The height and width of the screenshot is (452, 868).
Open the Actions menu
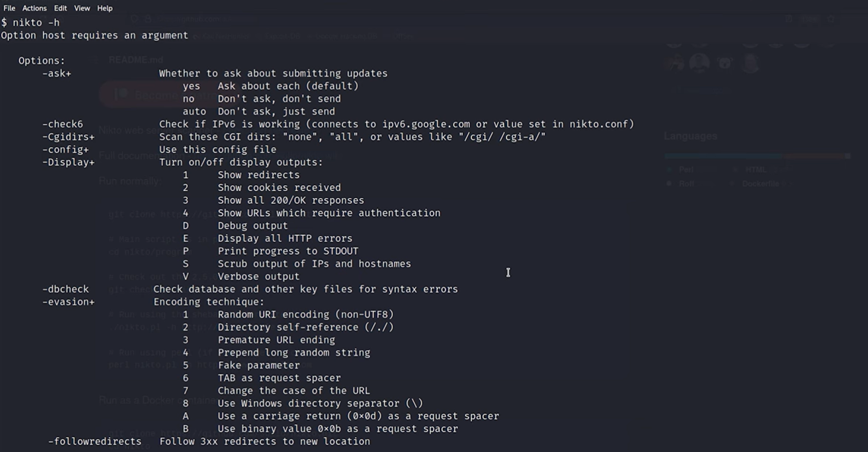tap(34, 8)
